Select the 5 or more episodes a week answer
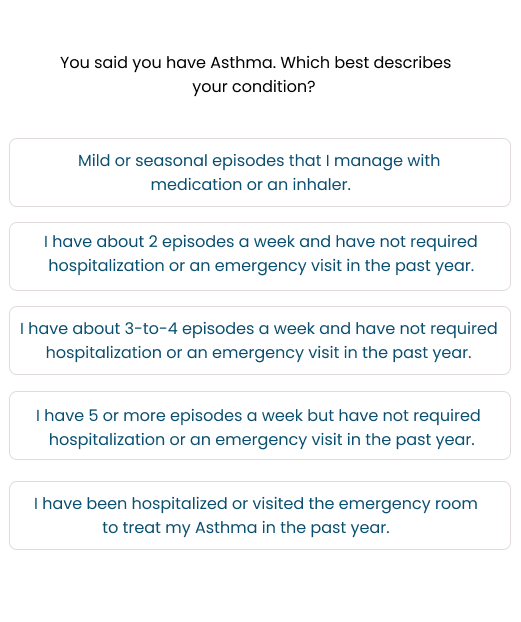The image size is (521, 622). (260, 426)
